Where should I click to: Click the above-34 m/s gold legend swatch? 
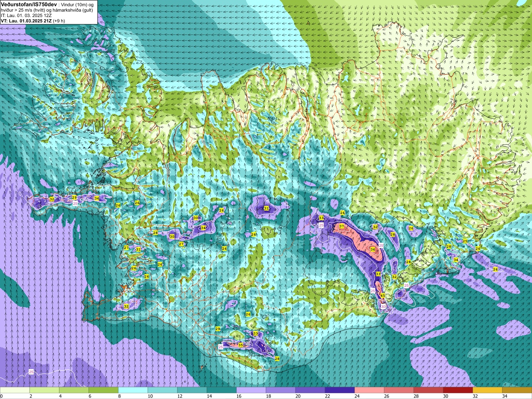517,390
